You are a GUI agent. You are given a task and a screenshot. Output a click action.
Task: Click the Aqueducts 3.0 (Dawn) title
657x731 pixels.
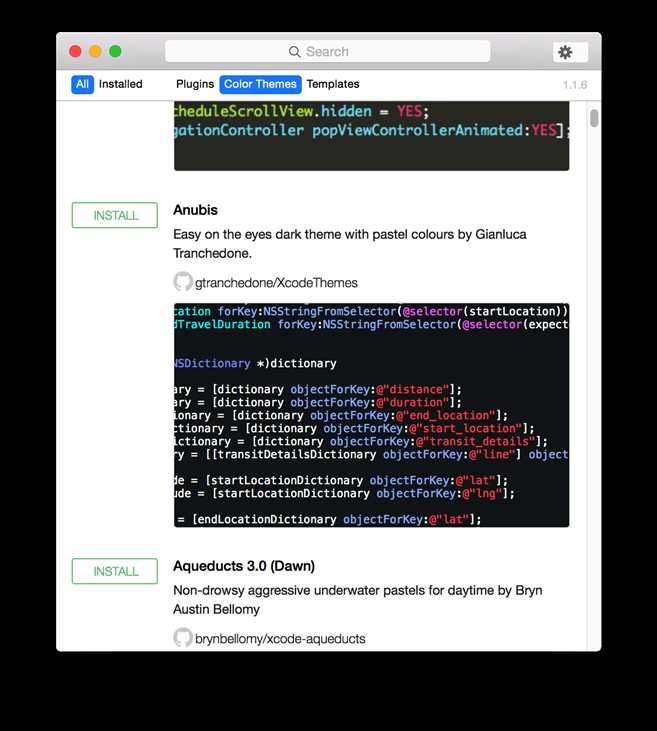(x=244, y=566)
